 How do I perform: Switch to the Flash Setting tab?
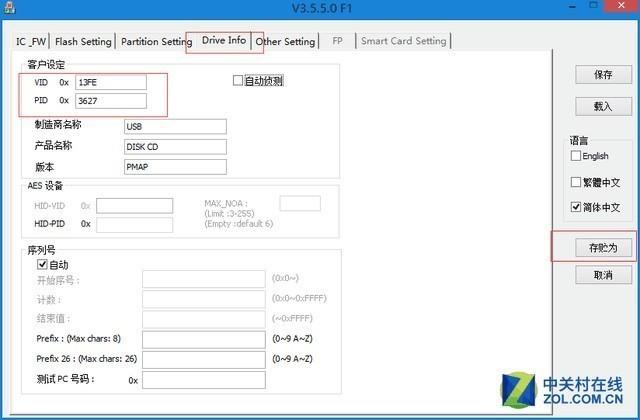click(x=83, y=42)
